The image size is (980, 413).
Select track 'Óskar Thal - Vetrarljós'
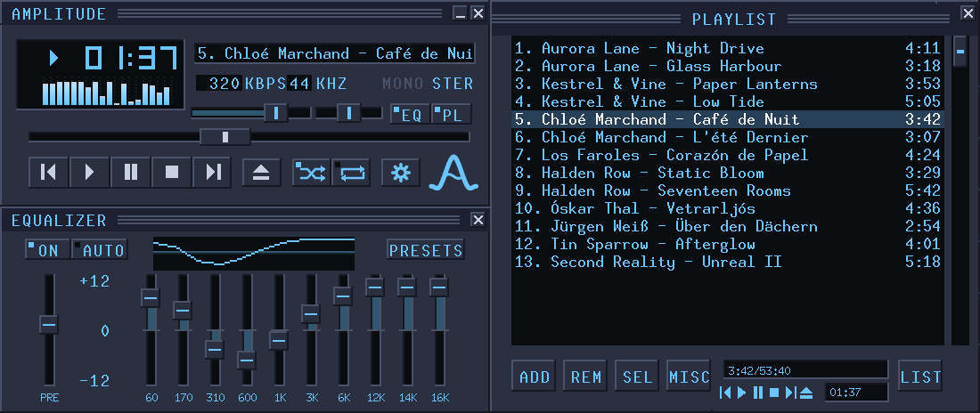pos(728,208)
